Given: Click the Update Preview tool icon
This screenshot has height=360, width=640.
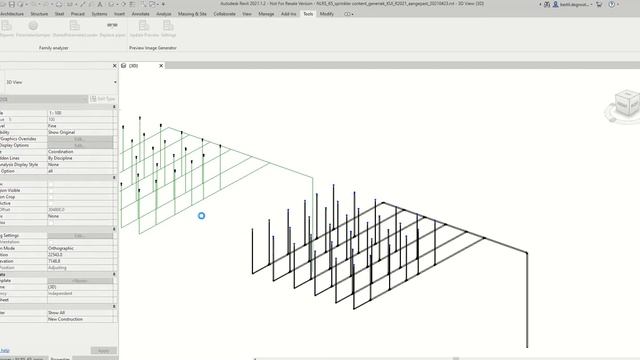Looking at the screenshot, I should [x=144, y=26].
